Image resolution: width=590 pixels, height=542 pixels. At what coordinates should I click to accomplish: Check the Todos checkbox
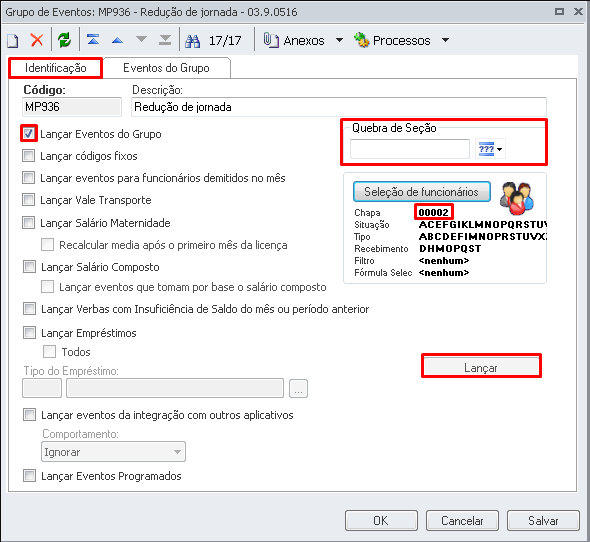(x=49, y=352)
